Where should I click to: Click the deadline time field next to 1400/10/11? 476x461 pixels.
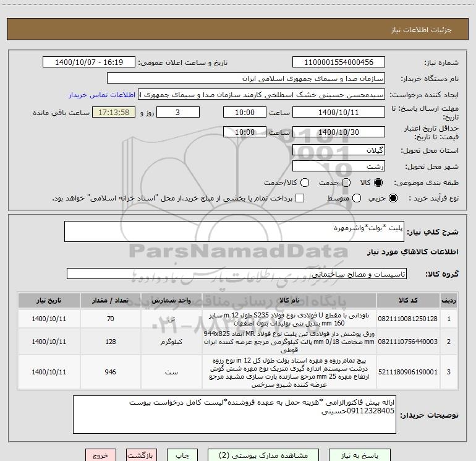[245, 112]
